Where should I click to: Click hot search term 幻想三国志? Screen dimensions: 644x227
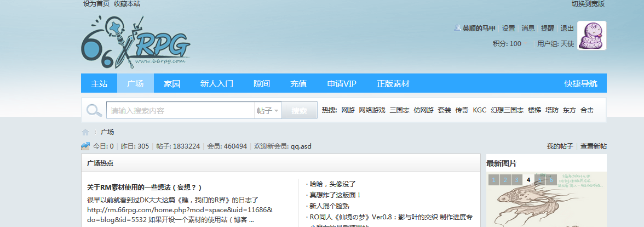[507, 110]
